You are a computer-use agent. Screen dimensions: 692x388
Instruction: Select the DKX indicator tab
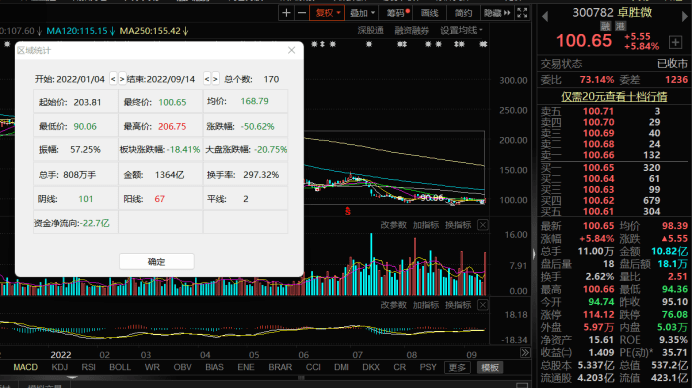[x=371, y=367]
